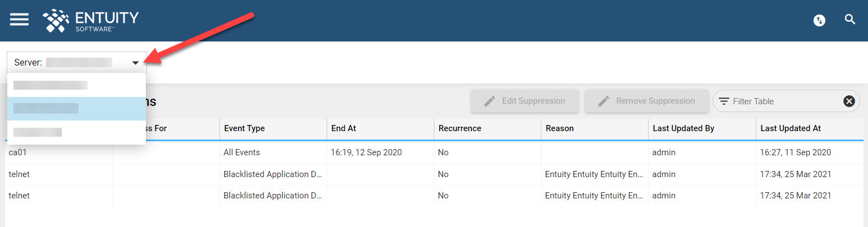Click the Remove Suppression button
Screen dimensions: 868x227
646,101
